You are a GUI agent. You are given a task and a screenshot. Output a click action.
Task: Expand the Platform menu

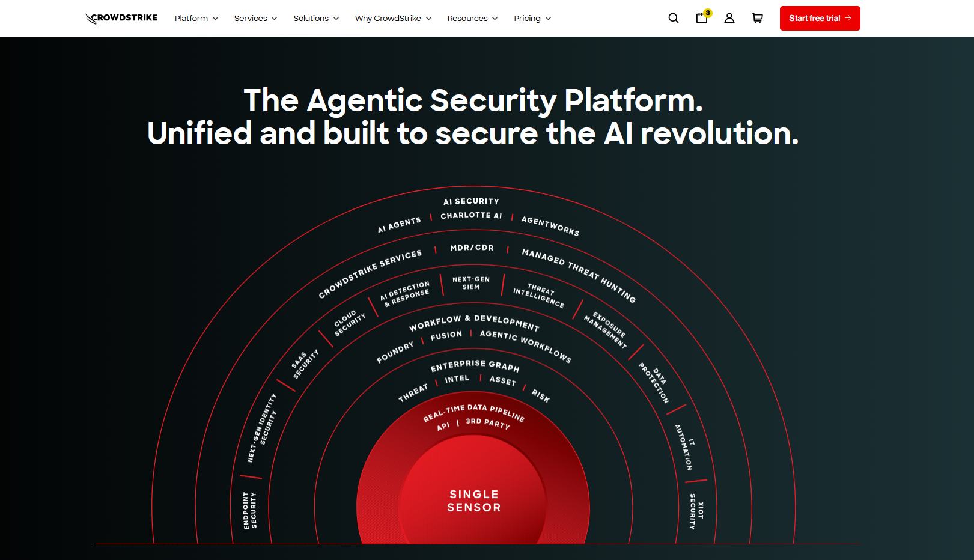click(x=196, y=19)
